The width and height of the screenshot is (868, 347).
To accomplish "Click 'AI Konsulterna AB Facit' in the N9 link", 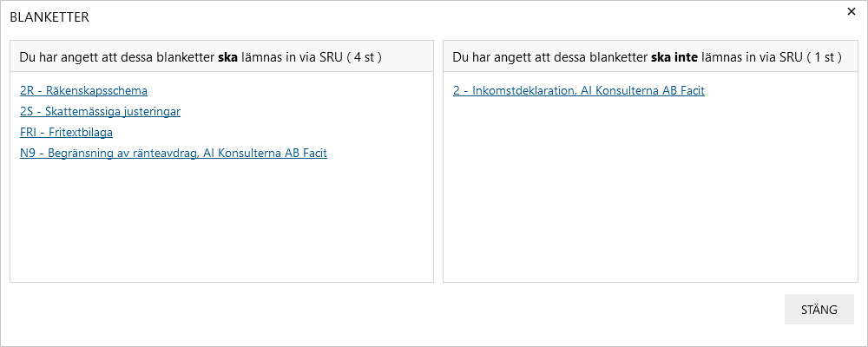I will coord(265,154).
